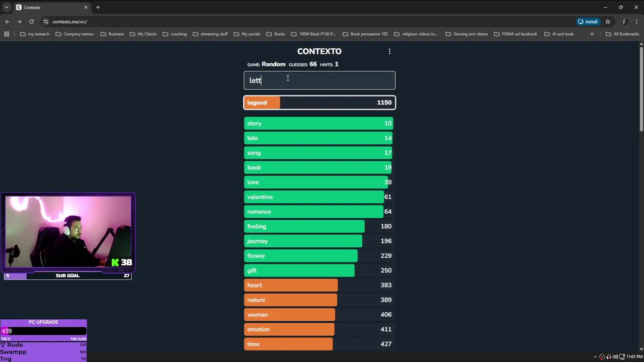This screenshot has height=362, width=644.
Task: Click the GUESSES: 66 counter
Action: 302,64
